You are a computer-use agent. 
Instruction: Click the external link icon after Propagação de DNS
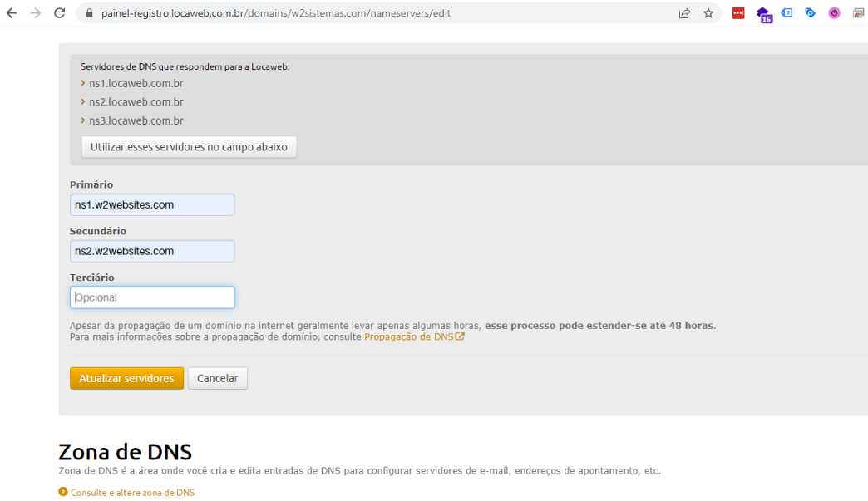point(460,336)
